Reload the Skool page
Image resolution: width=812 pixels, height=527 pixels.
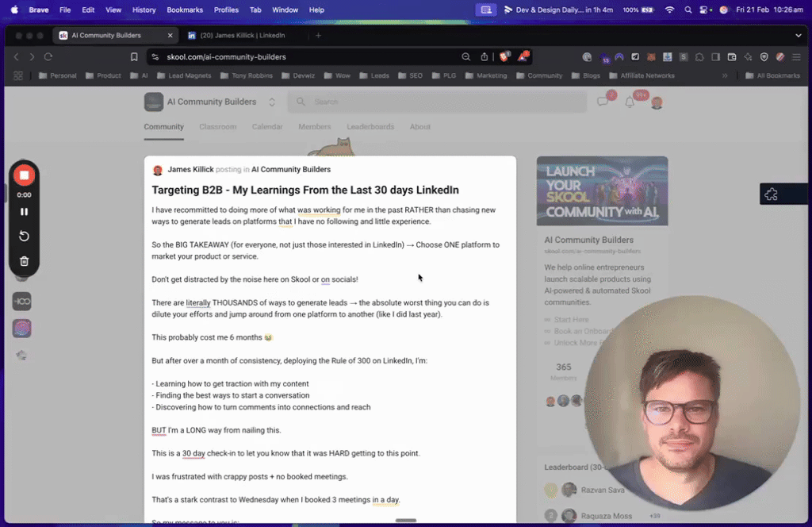(x=48, y=57)
